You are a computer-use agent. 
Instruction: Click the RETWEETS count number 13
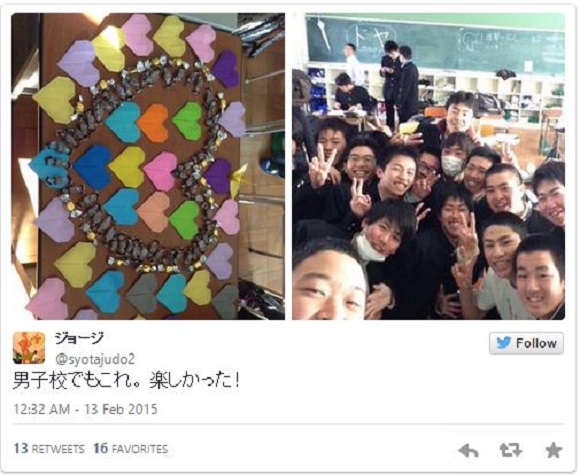[21, 448]
